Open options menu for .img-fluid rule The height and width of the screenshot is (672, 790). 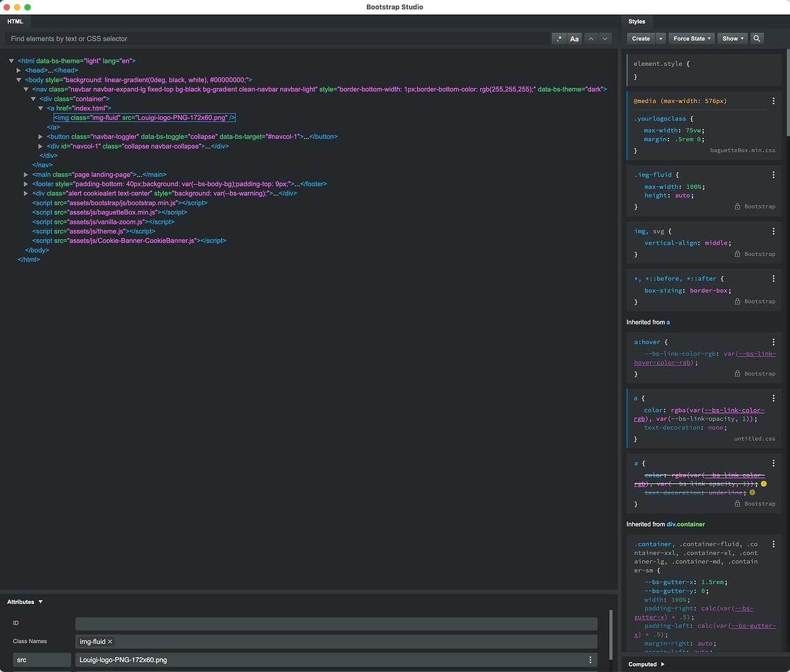(x=773, y=175)
